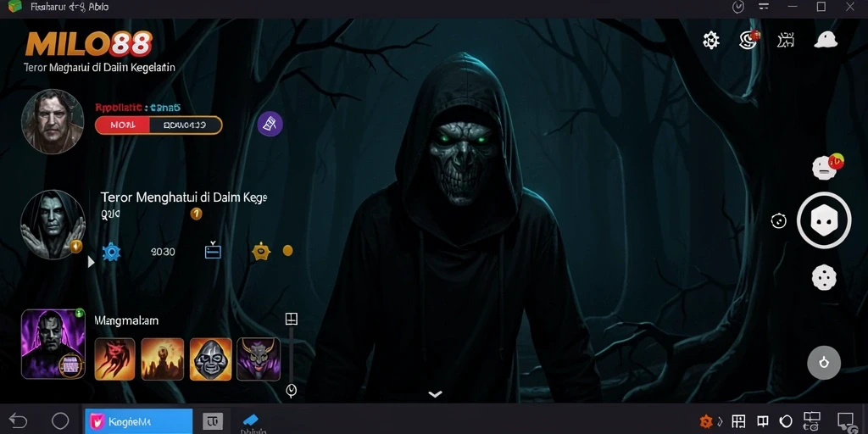Select the top bearded man avatar

(53, 121)
